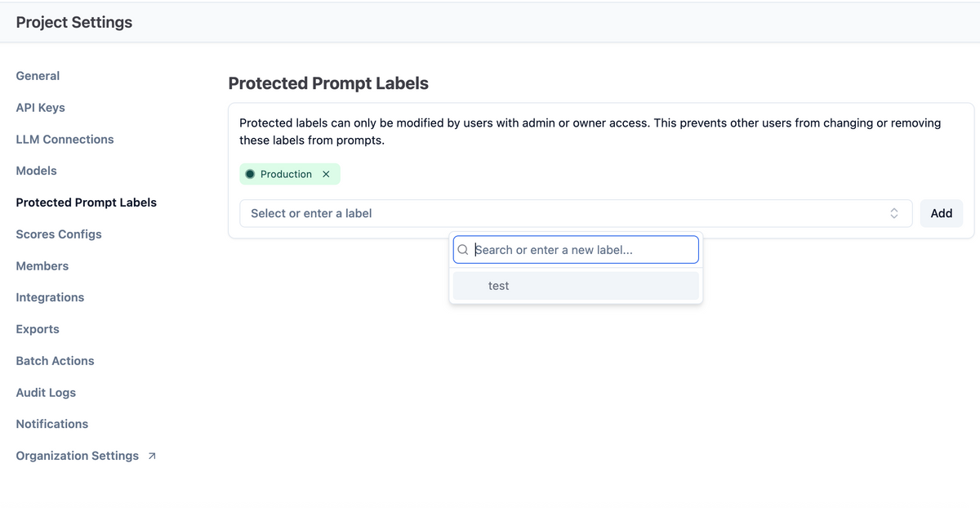Open LLM Connections in the sidebar
Viewport: 980px width, 508px height.
65,140
